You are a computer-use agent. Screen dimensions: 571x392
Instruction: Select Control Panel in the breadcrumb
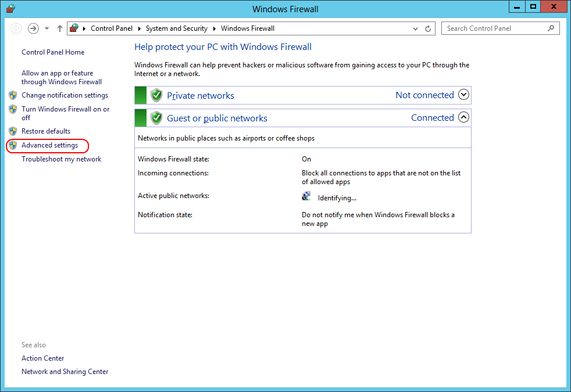pyautogui.click(x=112, y=28)
